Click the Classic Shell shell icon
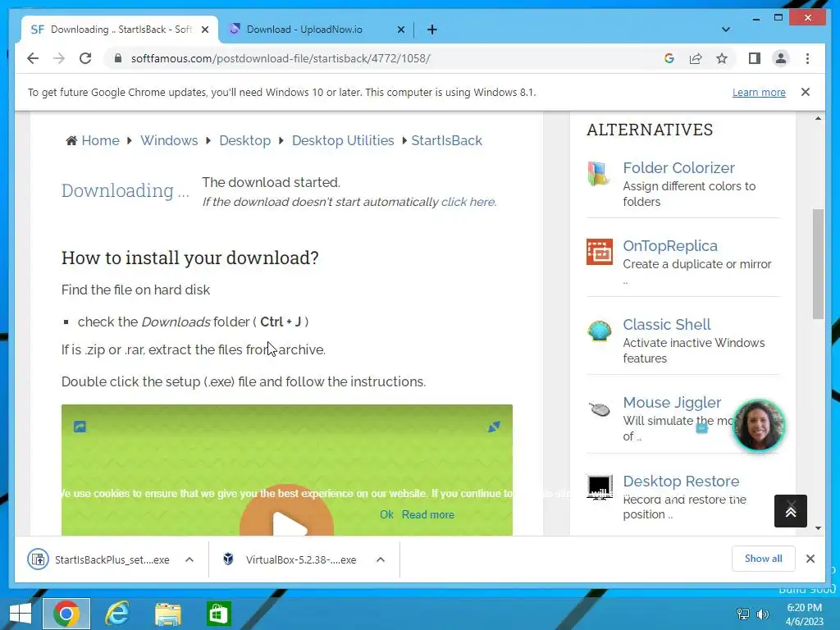The height and width of the screenshot is (630, 840). 600,331
